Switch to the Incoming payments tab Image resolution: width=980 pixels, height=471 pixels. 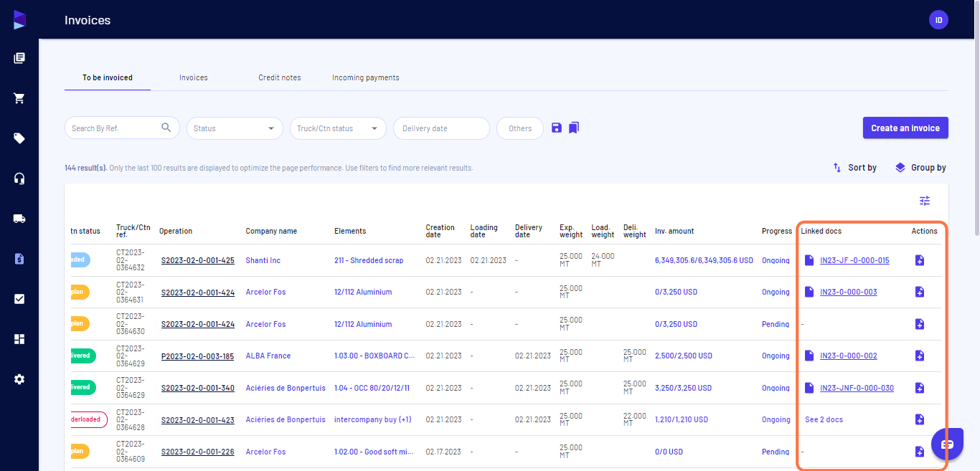coord(366,77)
